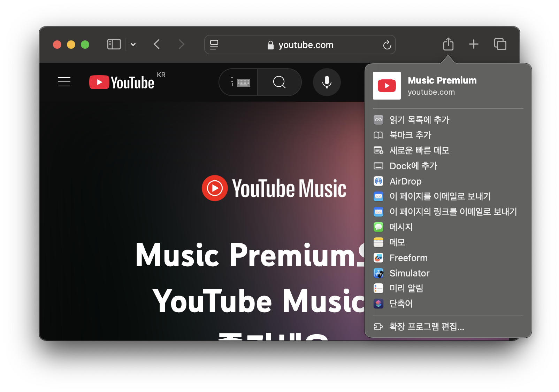Click the youtube.com address field
Viewport: 559px width, 392px height.
coord(300,45)
